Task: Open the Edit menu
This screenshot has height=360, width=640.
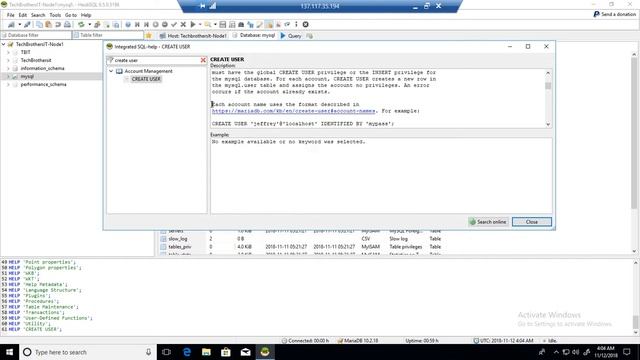Action: 22,15
